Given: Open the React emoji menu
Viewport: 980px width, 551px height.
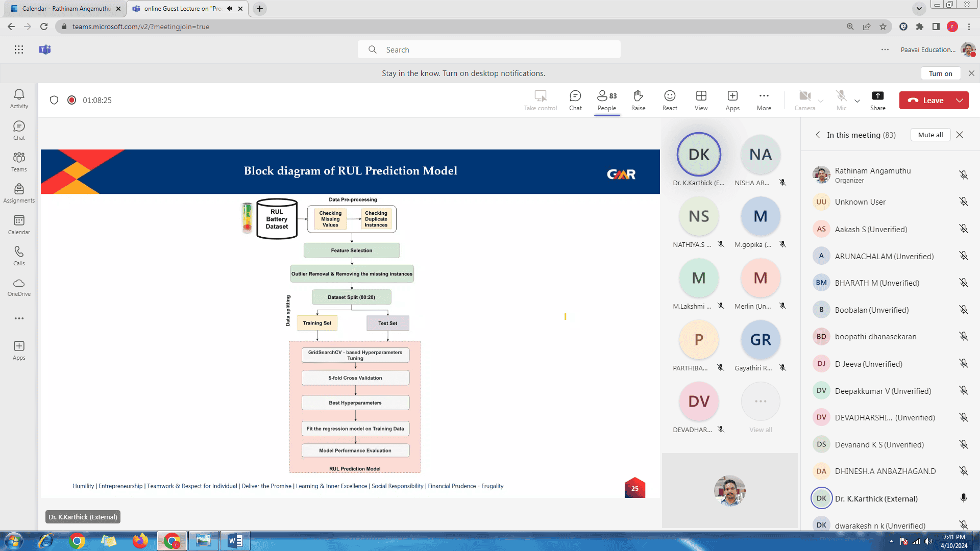Looking at the screenshot, I should click(x=670, y=100).
